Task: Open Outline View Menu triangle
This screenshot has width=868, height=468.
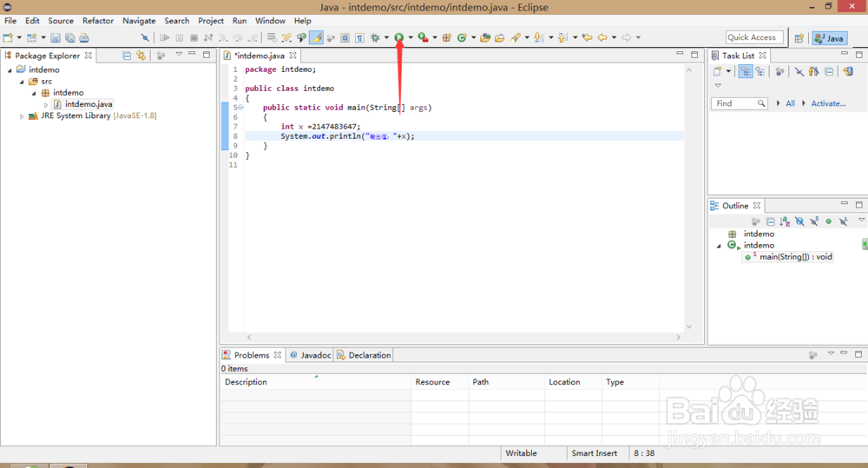Action: pos(861,220)
